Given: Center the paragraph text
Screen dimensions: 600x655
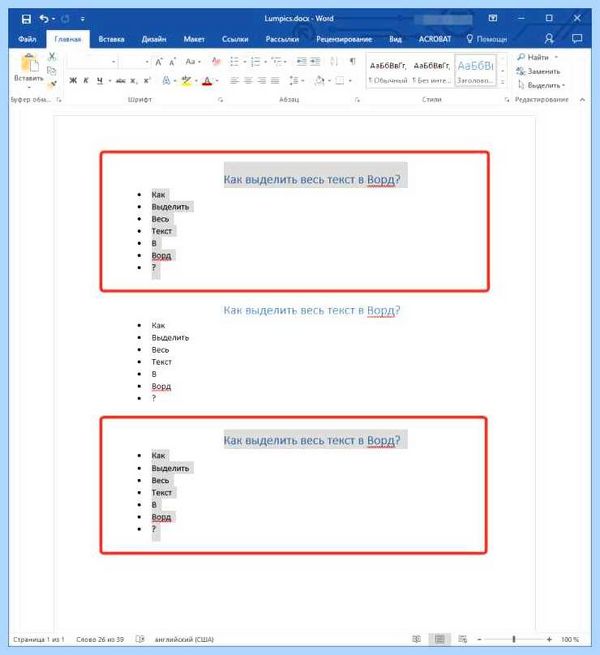Looking at the screenshot, I should [x=248, y=81].
